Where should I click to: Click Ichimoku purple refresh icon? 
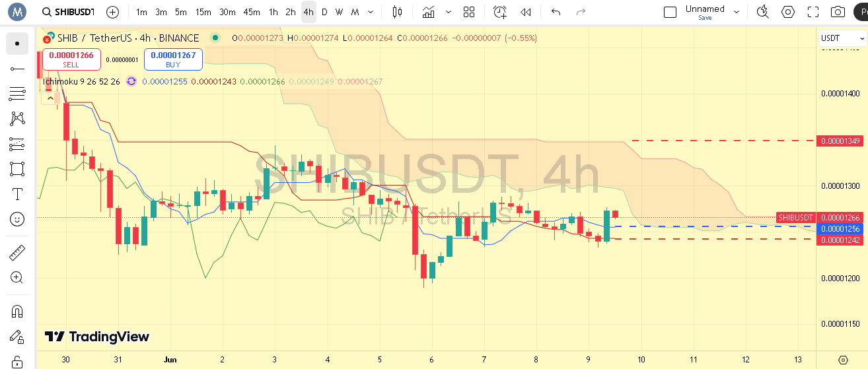coord(131,81)
